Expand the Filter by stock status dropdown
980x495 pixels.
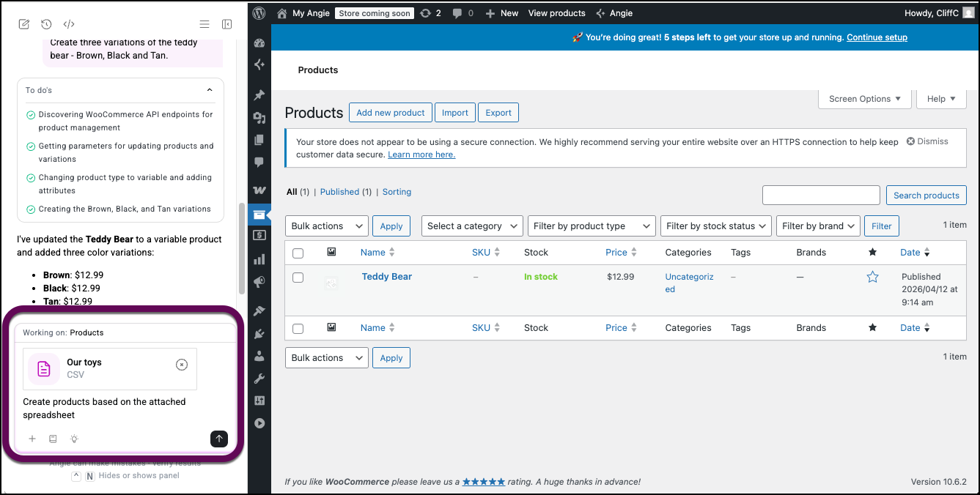coord(716,226)
